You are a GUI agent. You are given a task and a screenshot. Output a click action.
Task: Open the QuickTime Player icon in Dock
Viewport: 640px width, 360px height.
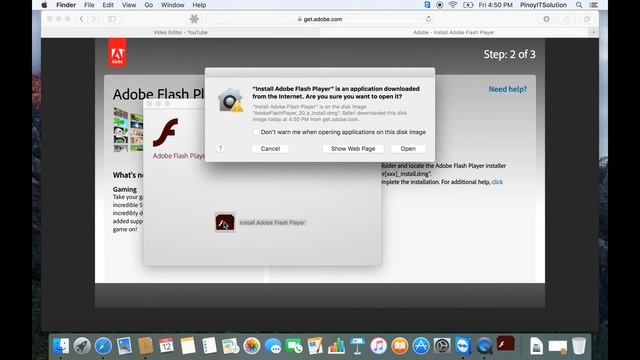click(484, 346)
